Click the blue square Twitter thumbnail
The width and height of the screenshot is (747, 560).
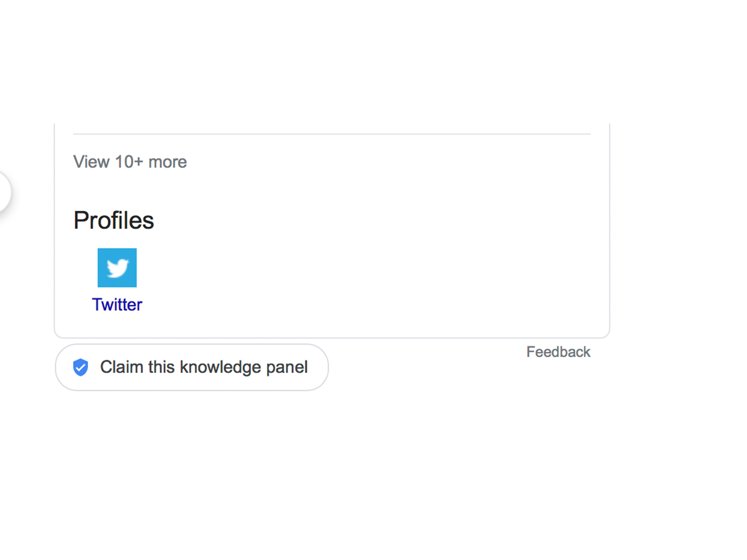pos(117,268)
